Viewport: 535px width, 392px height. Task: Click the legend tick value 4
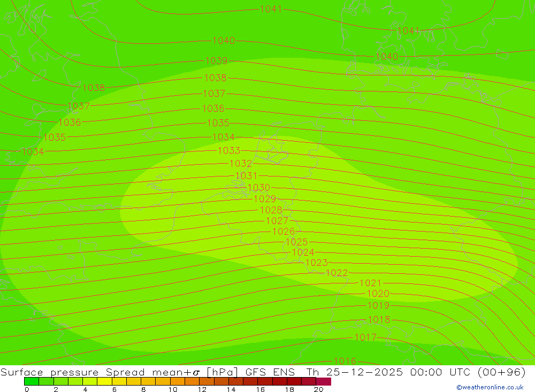[85, 389]
